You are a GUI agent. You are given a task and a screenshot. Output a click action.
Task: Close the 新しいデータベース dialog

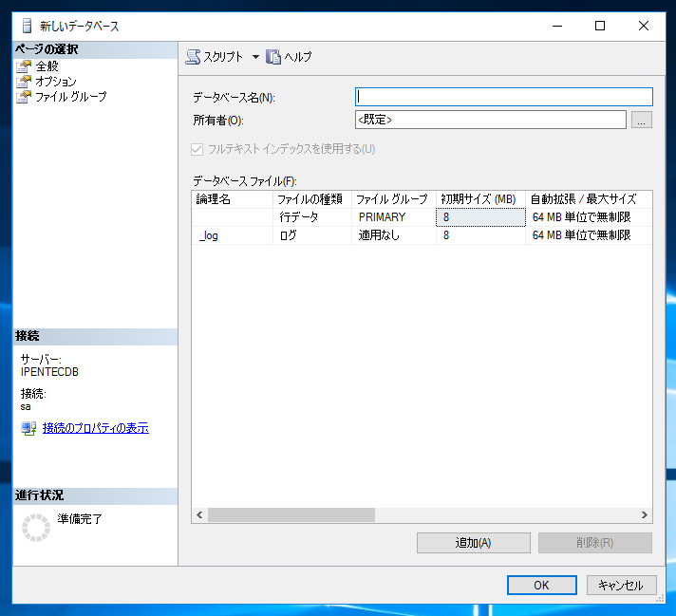644,26
